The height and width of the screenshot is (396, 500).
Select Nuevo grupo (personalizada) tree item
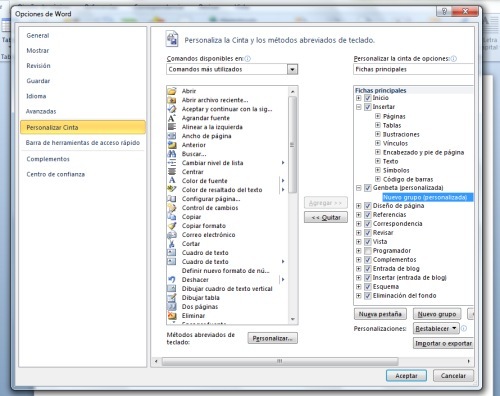427,197
